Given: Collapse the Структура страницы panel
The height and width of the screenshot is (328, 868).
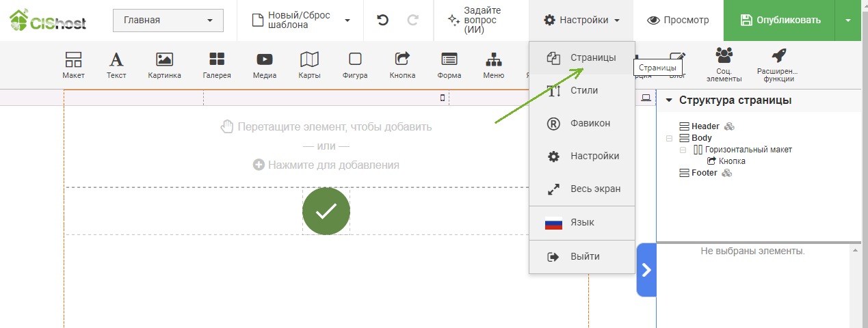Looking at the screenshot, I should (668, 100).
